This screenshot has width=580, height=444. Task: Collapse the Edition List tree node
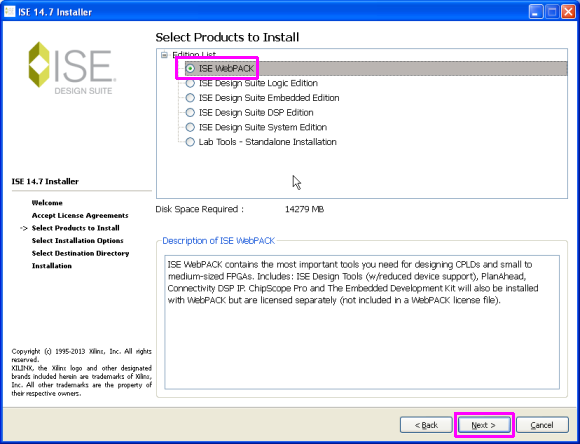[x=164, y=55]
